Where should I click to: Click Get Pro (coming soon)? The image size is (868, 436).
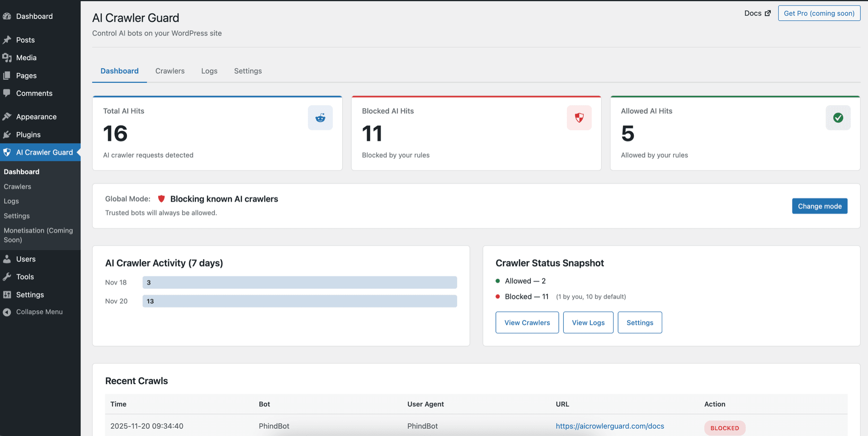[x=819, y=13]
